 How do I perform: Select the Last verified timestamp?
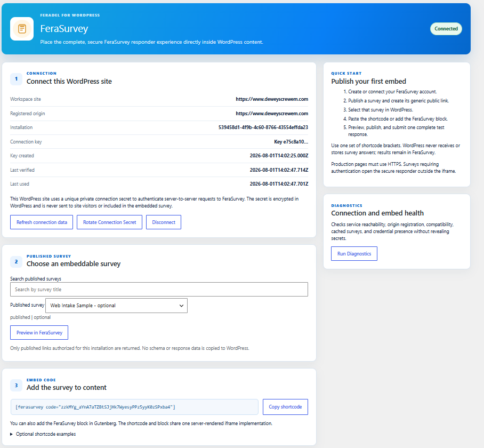279,170
